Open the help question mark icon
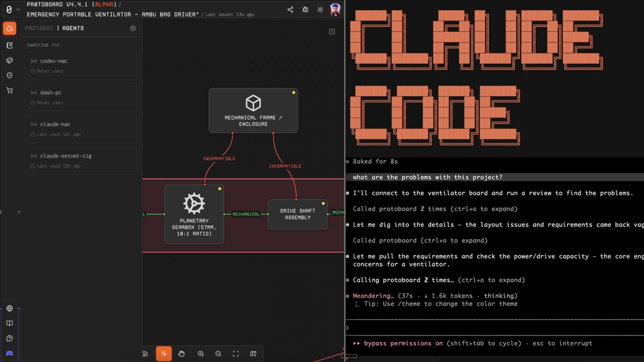The height and width of the screenshot is (362, 644). [10, 338]
